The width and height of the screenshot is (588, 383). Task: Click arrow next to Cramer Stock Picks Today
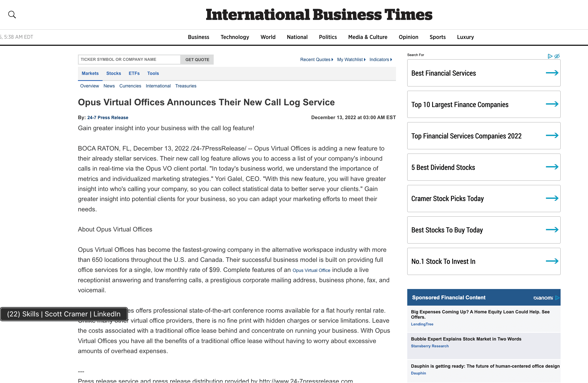point(552,198)
